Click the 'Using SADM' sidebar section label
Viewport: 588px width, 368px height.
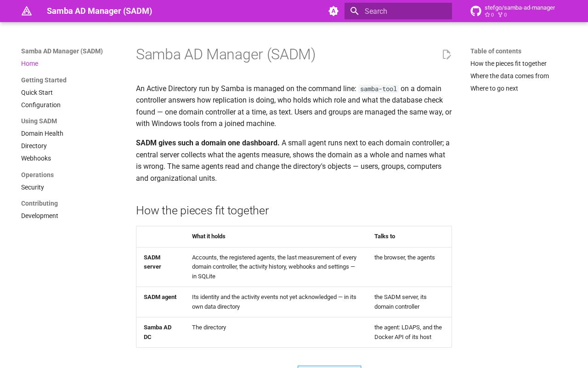click(x=39, y=121)
